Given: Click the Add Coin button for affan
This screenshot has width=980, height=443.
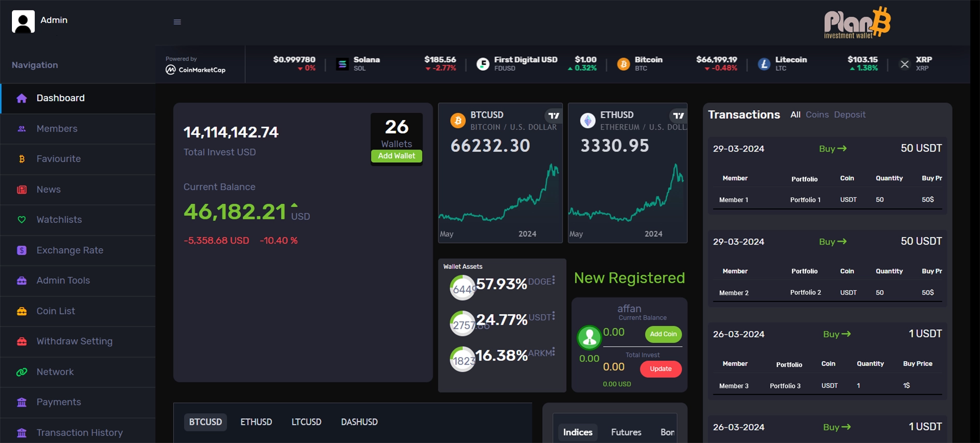Looking at the screenshot, I should 663,334.
